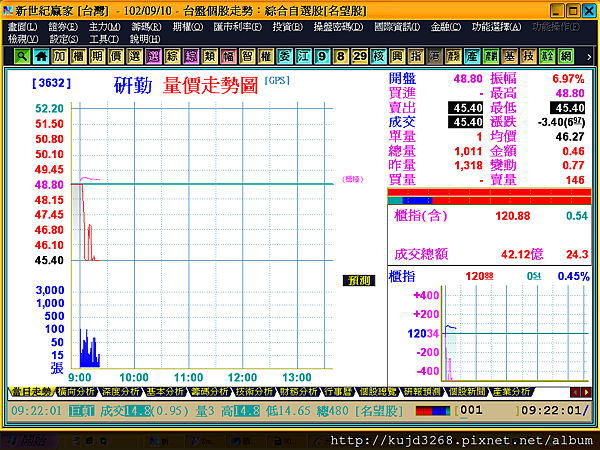Click the dark 港 toolbar icon
The image size is (600, 450).
pos(435,57)
